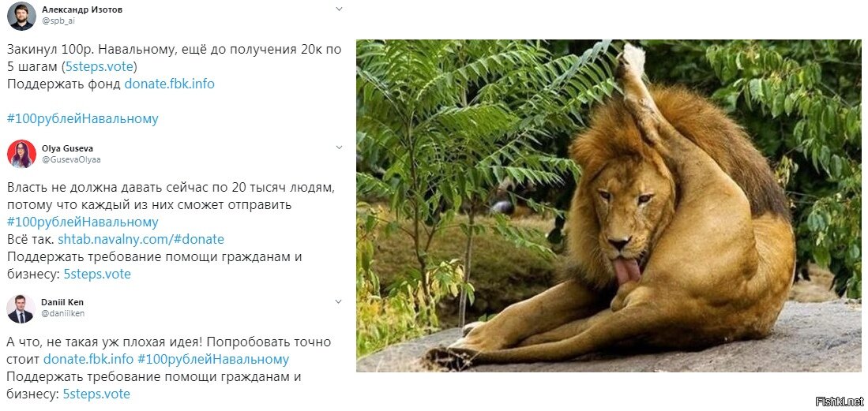
Task: Expand options chevron on Daniil Ken's tweet
Action: click(340, 302)
